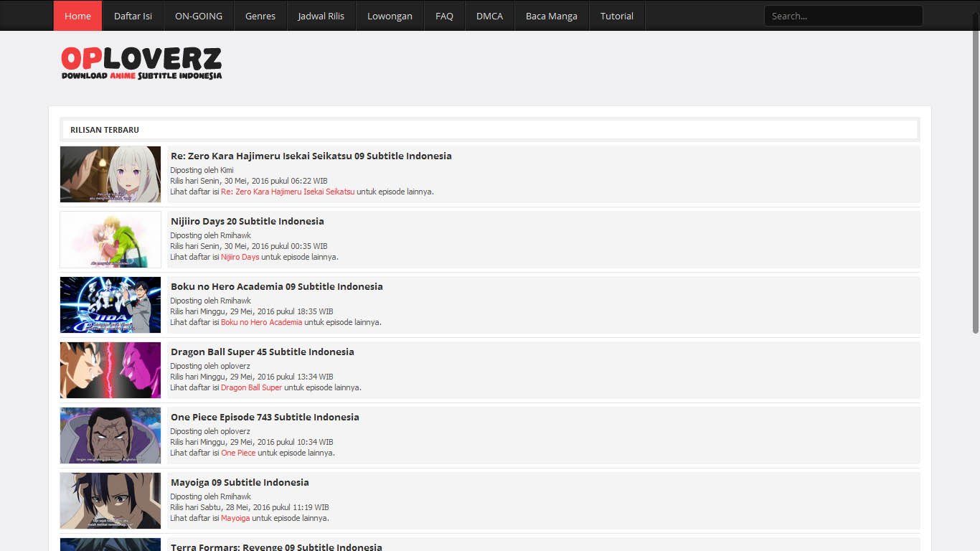
Task: Open One Piece Episode 743 title link
Action: tap(265, 417)
